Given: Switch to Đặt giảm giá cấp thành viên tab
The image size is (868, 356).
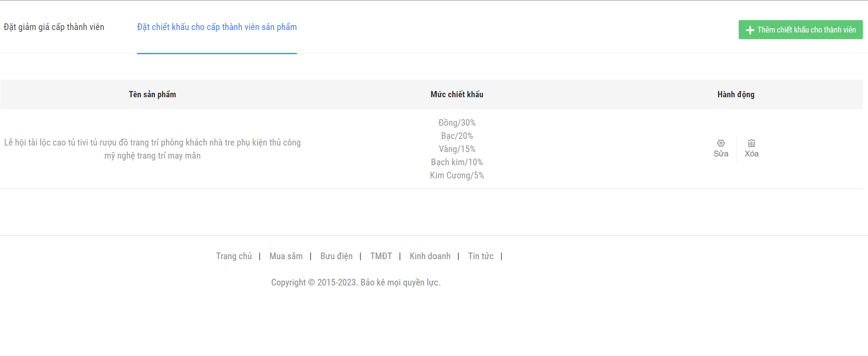Looking at the screenshot, I should 54,27.
